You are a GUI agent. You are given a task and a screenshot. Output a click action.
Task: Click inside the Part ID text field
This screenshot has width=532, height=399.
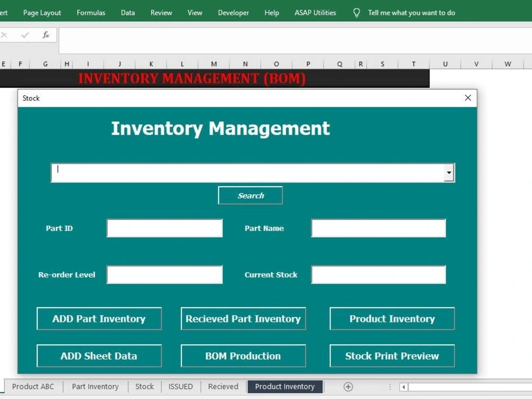164,228
